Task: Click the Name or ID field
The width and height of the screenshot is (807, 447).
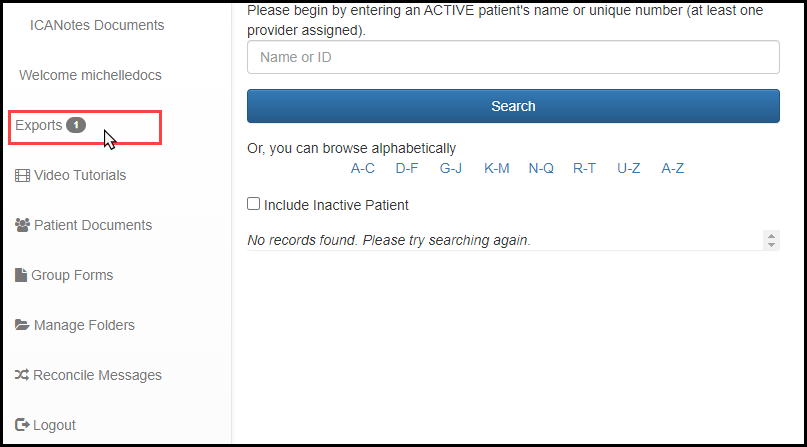Action: pos(513,57)
